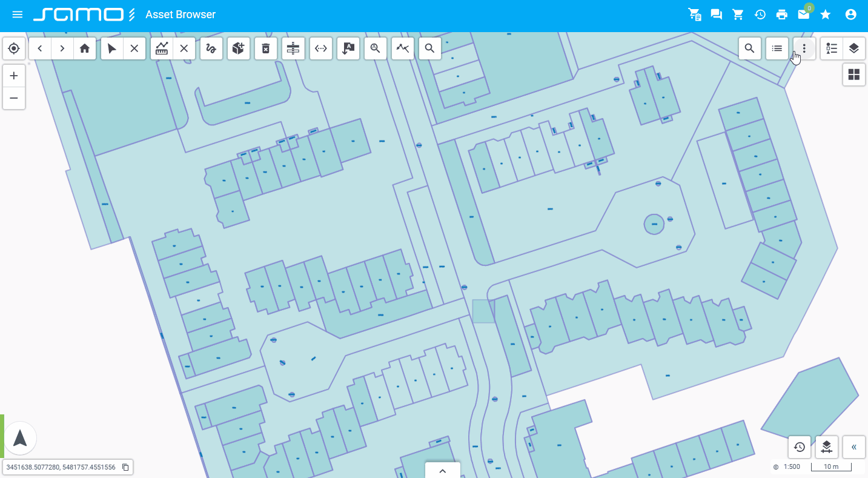Collapse the side panel with double chevron
868x478 pixels.
click(x=854, y=447)
